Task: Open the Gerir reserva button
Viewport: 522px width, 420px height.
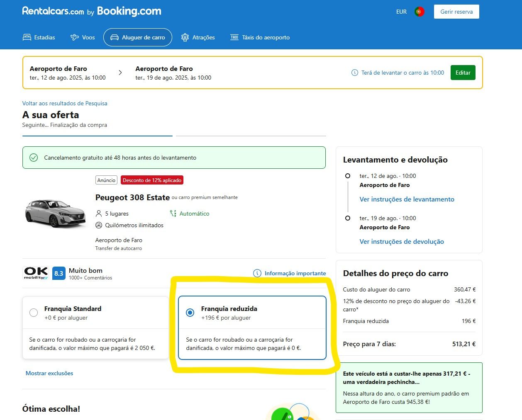Action: tap(456, 12)
